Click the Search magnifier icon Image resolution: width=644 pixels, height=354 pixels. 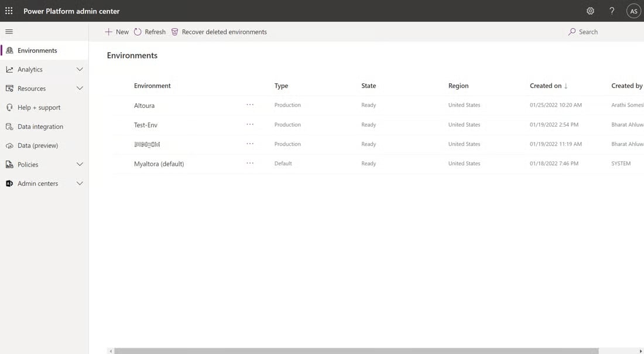(x=572, y=32)
